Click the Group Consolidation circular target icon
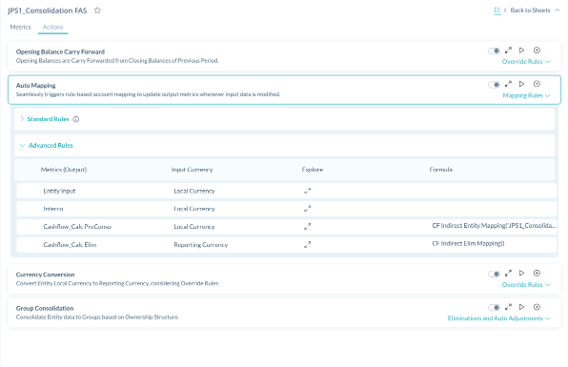Screen dimensions: 568x367 tap(536, 307)
